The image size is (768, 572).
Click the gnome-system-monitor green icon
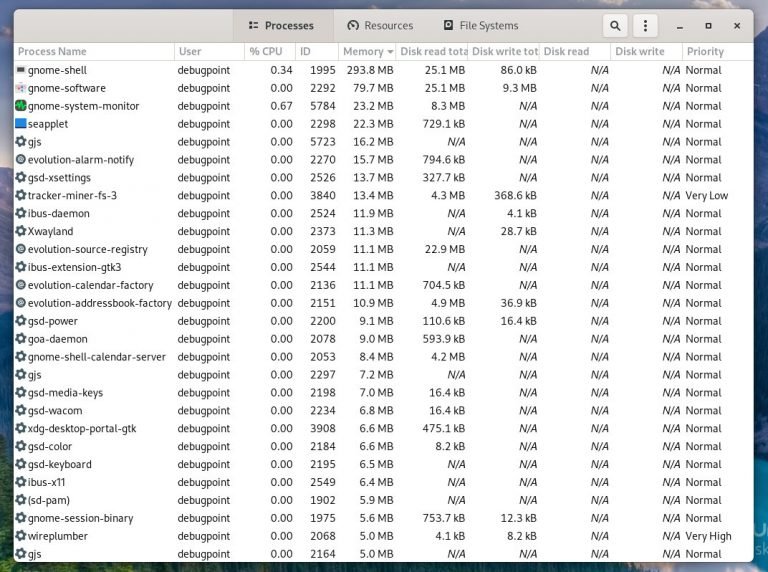pyautogui.click(x=21, y=106)
